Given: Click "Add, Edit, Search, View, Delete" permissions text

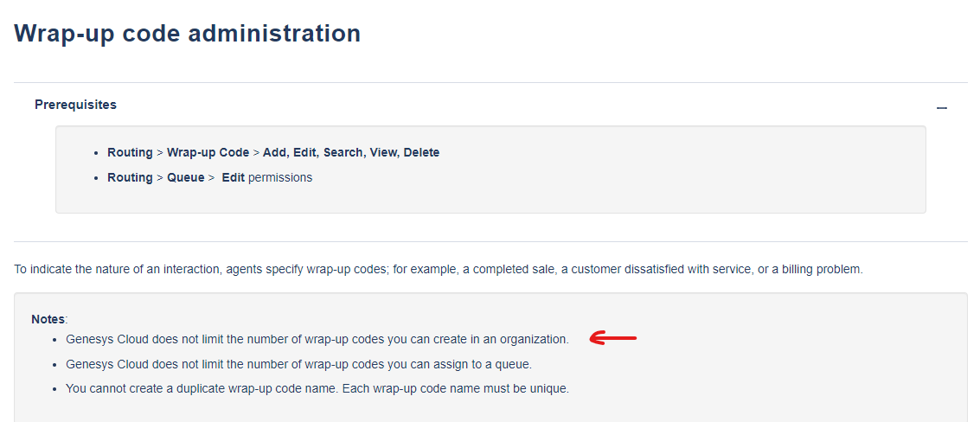Looking at the screenshot, I should click(351, 152).
